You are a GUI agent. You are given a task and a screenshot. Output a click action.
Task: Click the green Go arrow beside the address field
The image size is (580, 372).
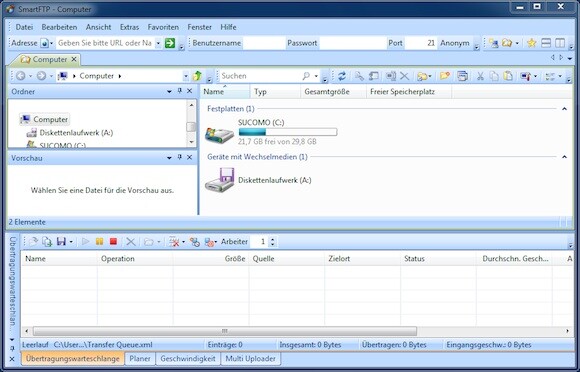click(x=170, y=43)
